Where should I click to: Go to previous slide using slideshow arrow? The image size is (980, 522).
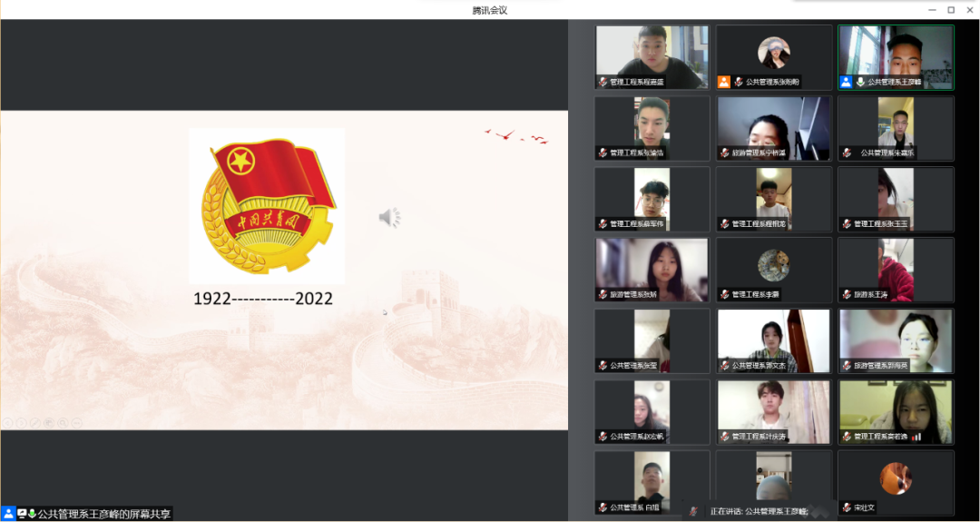pos(7,423)
